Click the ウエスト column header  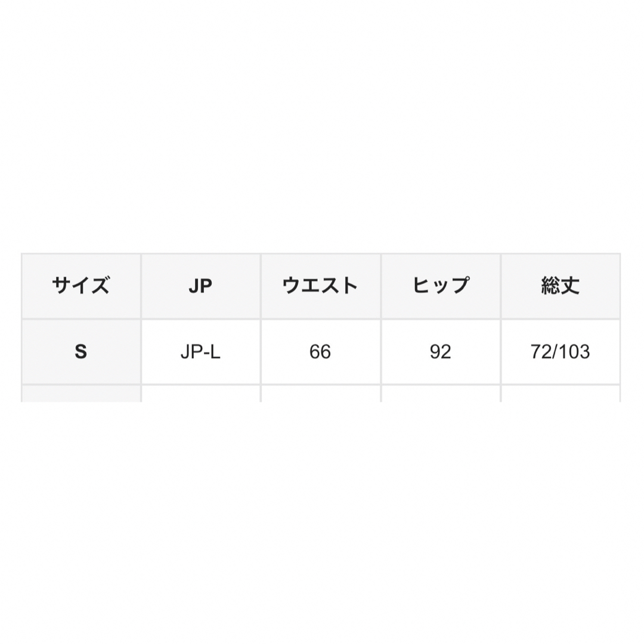(x=321, y=286)
